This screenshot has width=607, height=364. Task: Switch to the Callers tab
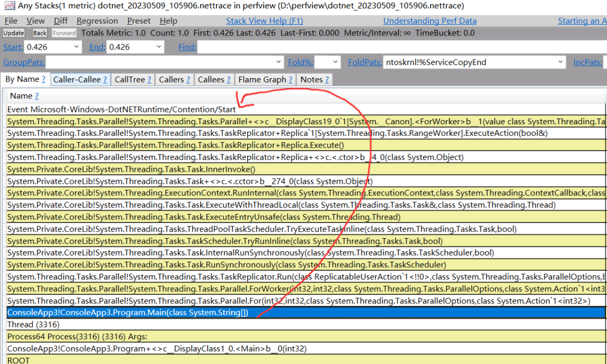[x=171, y=80]
